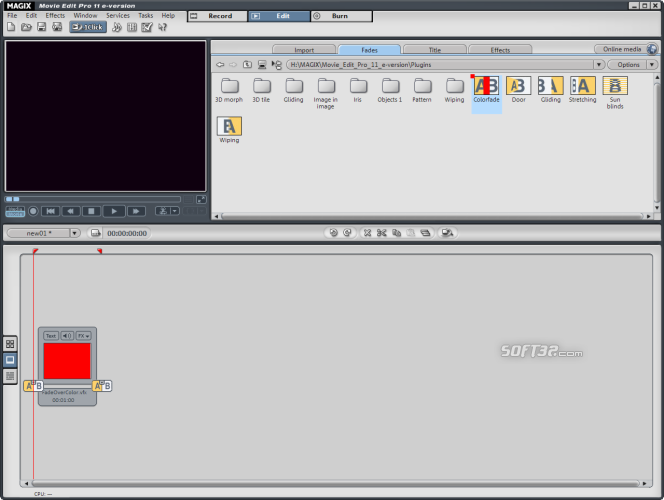Open the new01 project dropdown
This screenshot has height=500, width=664.
point(75,233)
